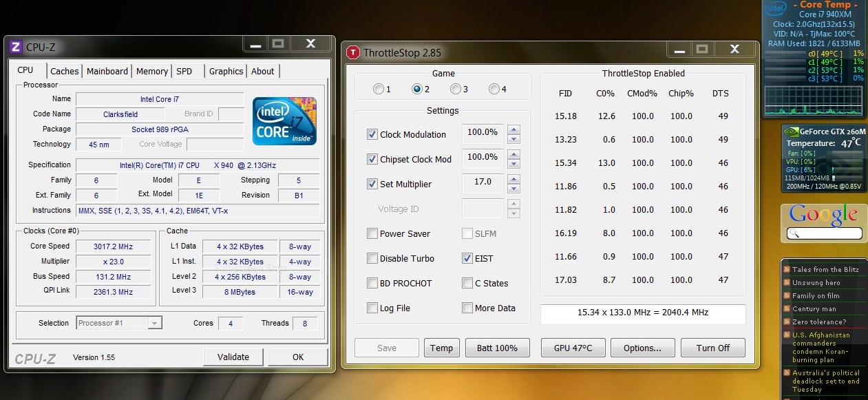Enable the C States checkbox
The height and width of the screenshot is (400, 868).
click(x=467, y=283)
